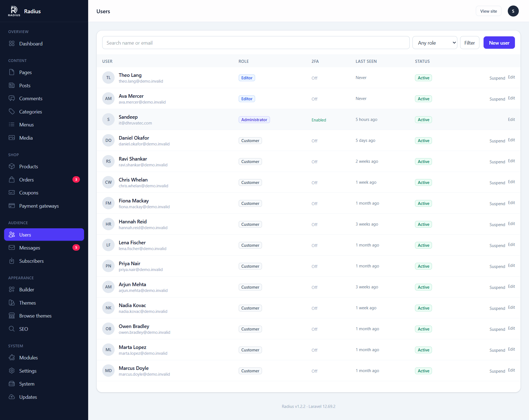The width and height of the screenshot is (529, 420).
Task: Click the FM avatar for Fiona Mackay
Action: [x=108, y=203]
